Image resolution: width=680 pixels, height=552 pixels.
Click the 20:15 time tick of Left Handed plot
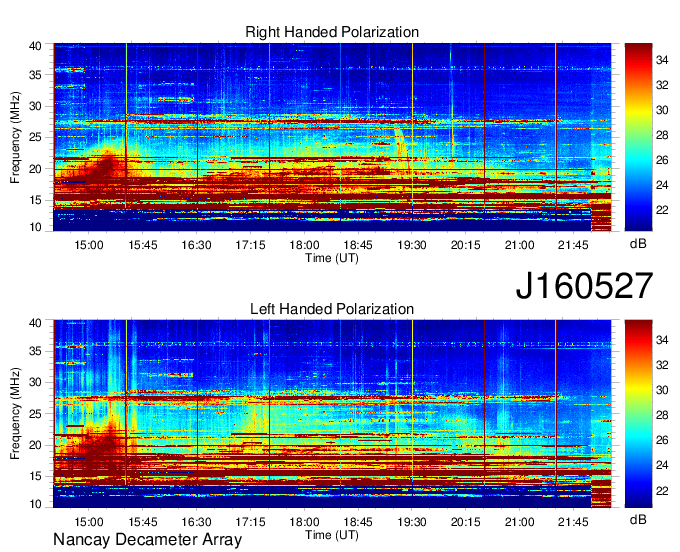(x=465, y=522)
